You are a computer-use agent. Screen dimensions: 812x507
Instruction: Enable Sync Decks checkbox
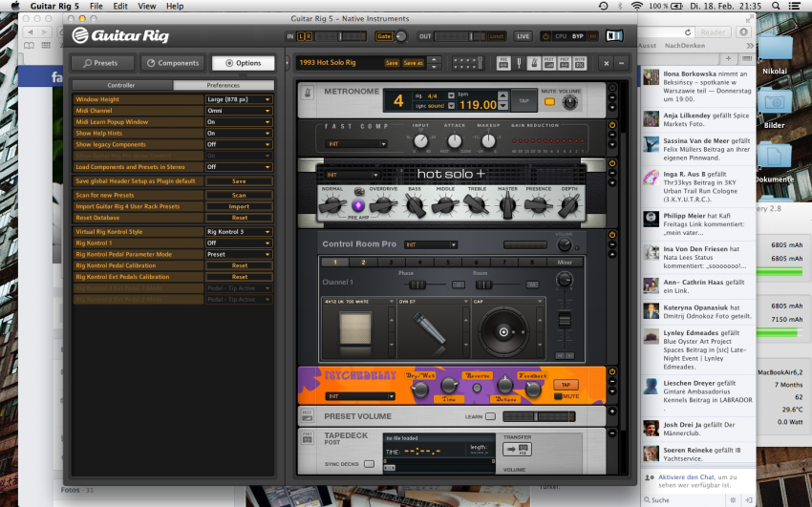pyautogui.click(x=369, y=464)
